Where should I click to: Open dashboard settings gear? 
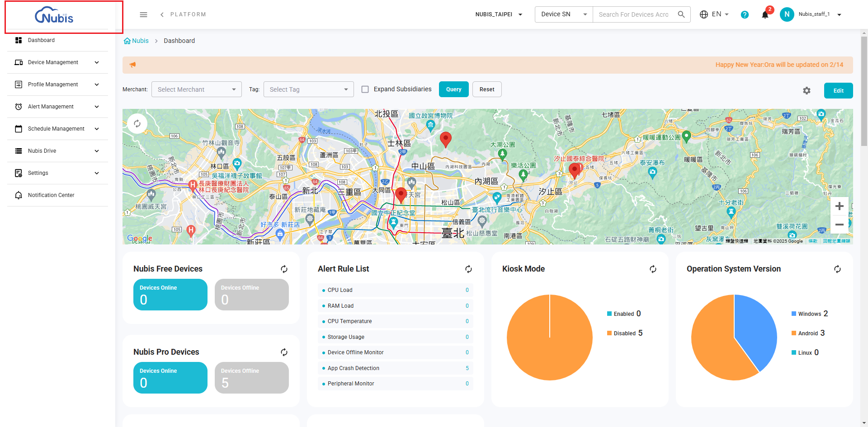coord(807,90)
